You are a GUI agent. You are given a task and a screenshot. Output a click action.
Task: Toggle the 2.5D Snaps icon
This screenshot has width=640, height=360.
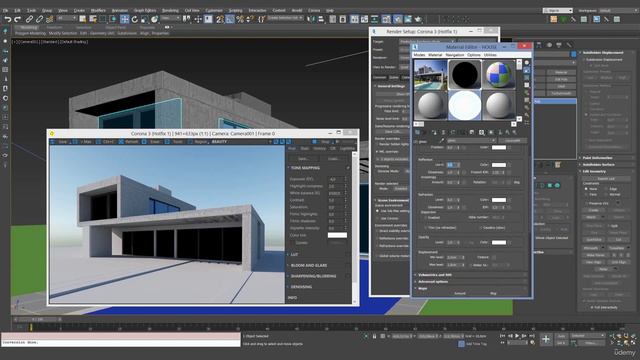pos(220,19)
